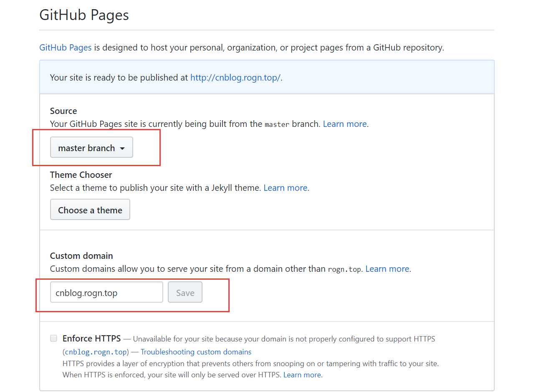Open Learn more link under Theme Chooser

[286, 188]
